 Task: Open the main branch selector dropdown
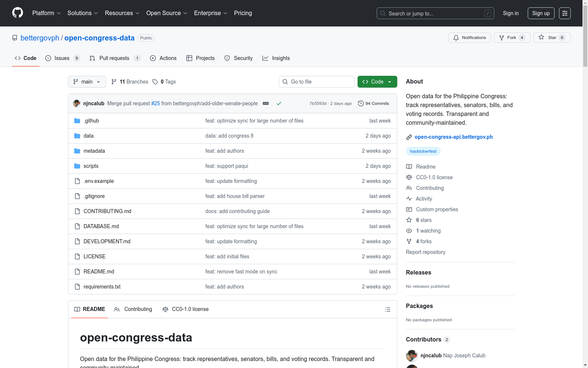(x=87, y=82)
